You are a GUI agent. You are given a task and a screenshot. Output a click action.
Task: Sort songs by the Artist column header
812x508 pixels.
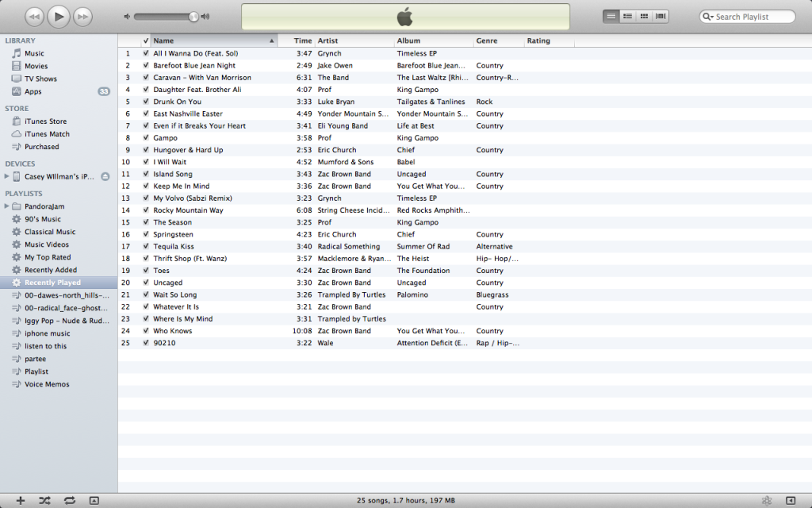[354, 40]
